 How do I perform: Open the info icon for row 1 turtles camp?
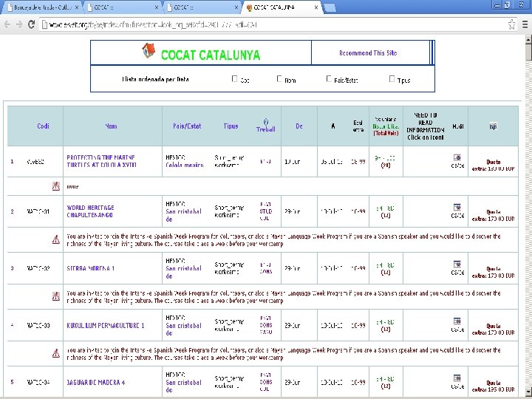tap(457, 157)
